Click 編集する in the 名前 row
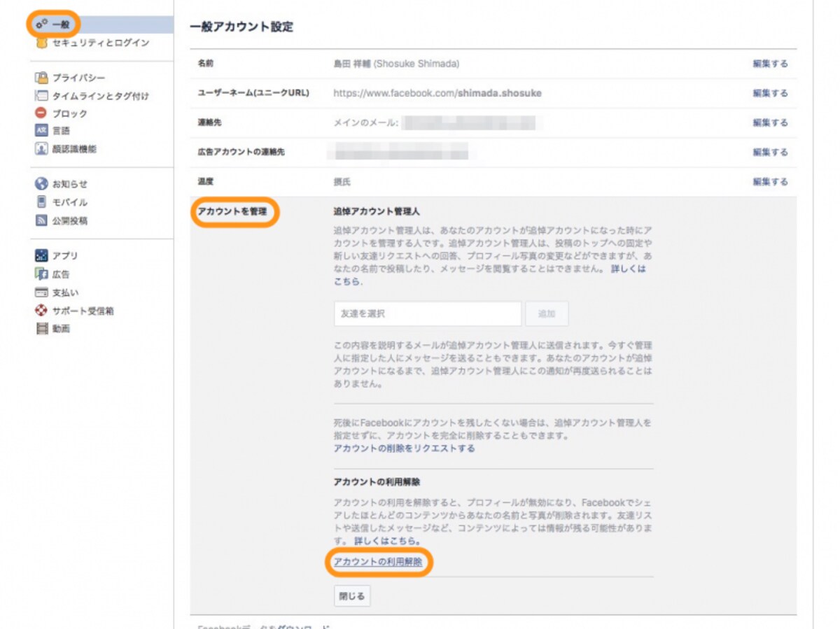 pyautogui.click(x=770, y=64)
